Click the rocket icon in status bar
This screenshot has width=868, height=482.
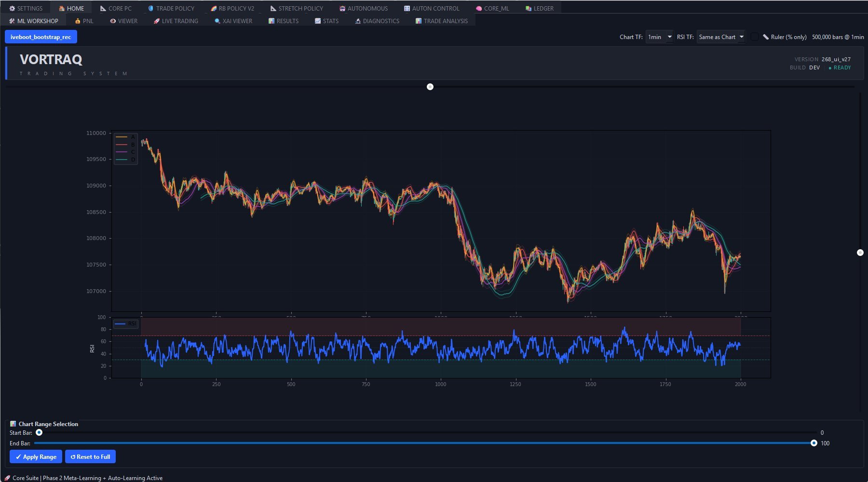tap(7, 478)
